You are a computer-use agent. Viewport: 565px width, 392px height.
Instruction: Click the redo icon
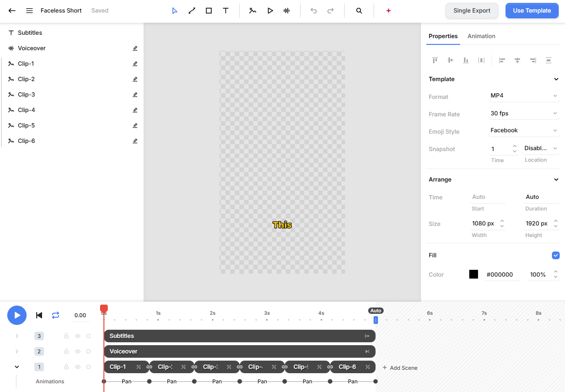click(331, 11)
